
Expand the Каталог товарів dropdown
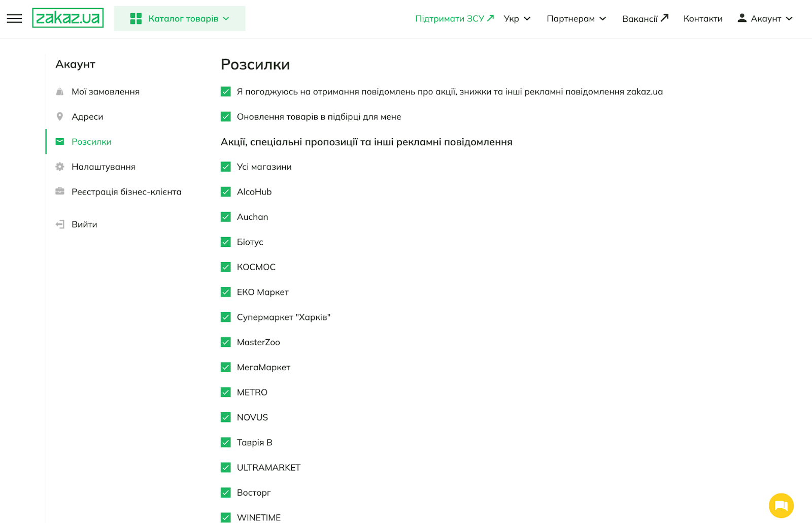[180, 19]
